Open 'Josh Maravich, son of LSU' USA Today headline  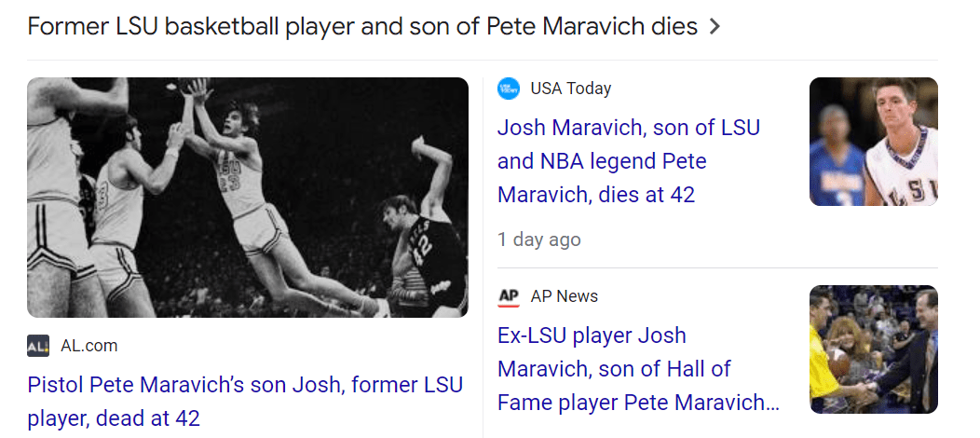[629, 161]
